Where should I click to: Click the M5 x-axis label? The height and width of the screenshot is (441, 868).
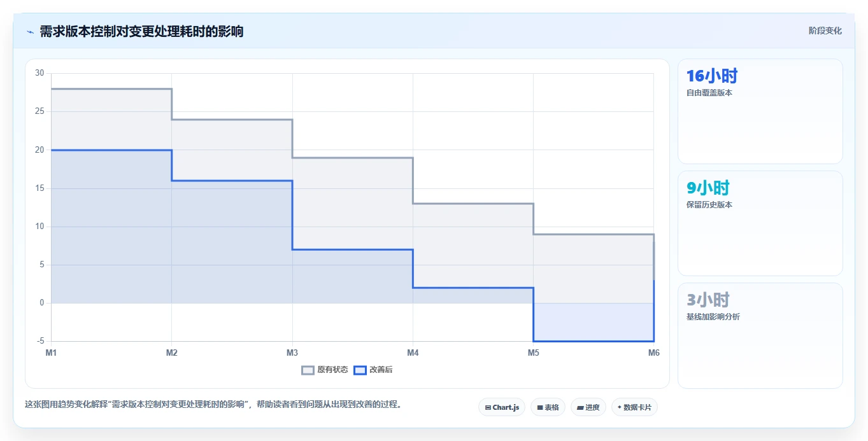click(533, 353)
